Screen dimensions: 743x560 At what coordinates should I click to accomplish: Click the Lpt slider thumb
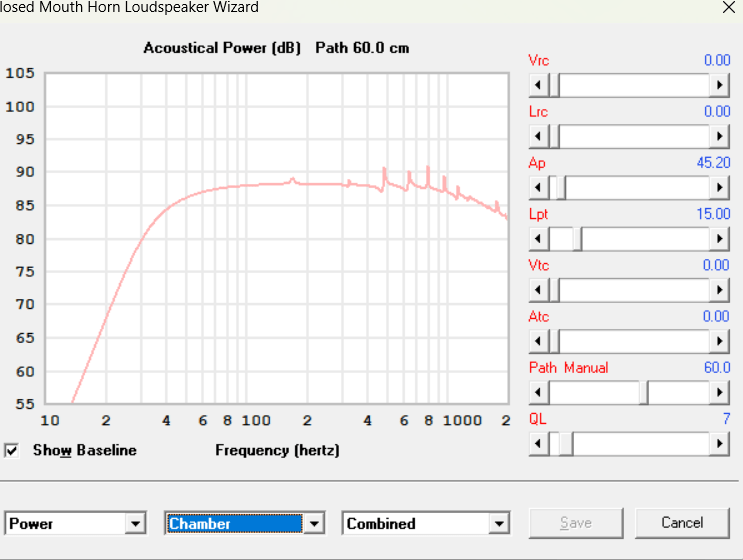click(577, 239)
